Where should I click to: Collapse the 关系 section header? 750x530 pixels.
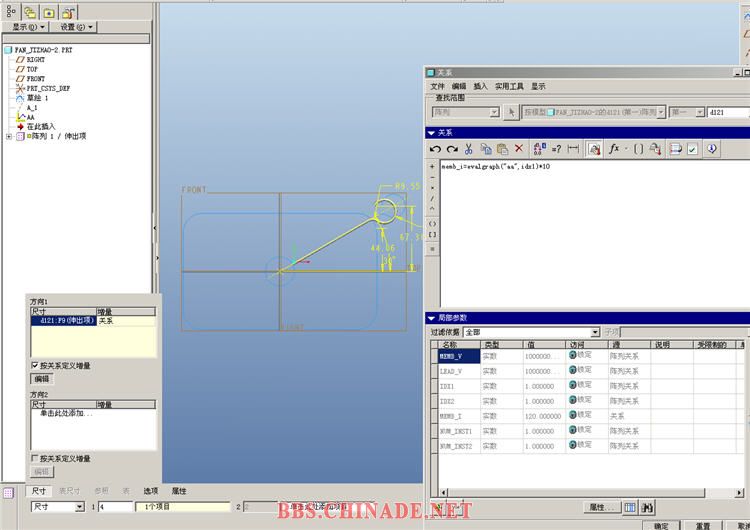(x=431, y=133)
